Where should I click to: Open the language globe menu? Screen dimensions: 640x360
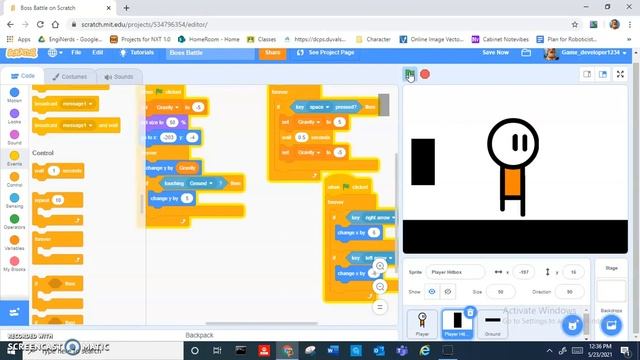55,53
